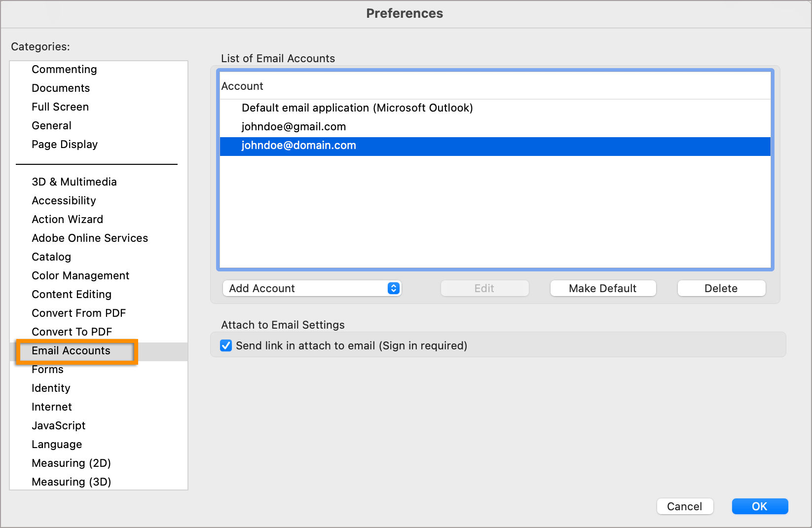Select the johndoe@domain.com account
The height and width of the screenshot is (528, 812).
(x=298, y=145)
